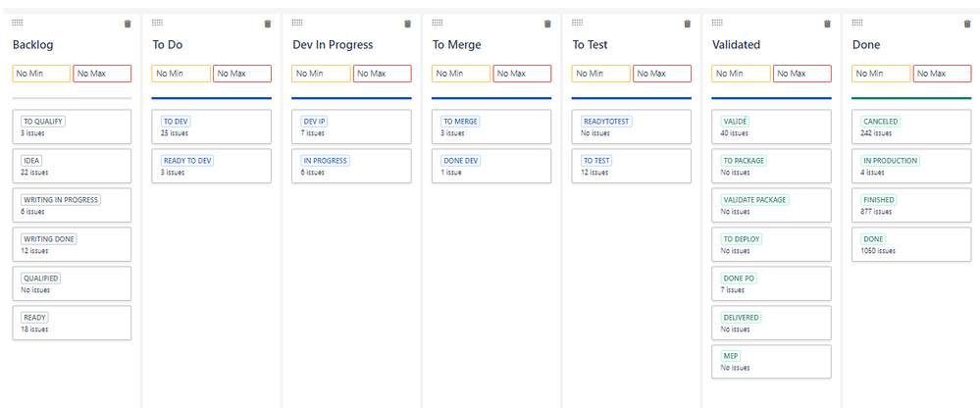Delete the Backlog column with trash icon

pos(128,24)
